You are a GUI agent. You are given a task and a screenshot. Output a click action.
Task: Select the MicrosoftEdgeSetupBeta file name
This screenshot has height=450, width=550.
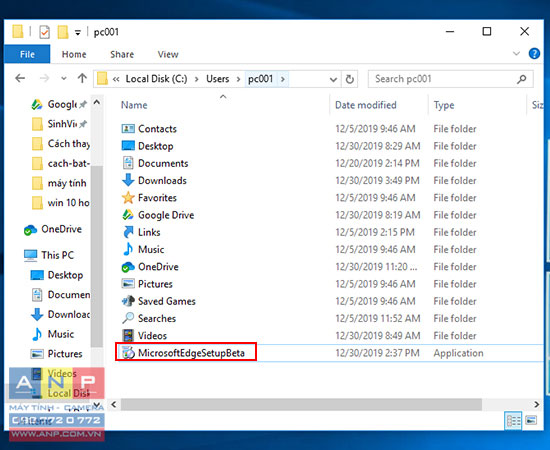pos(191,353)
